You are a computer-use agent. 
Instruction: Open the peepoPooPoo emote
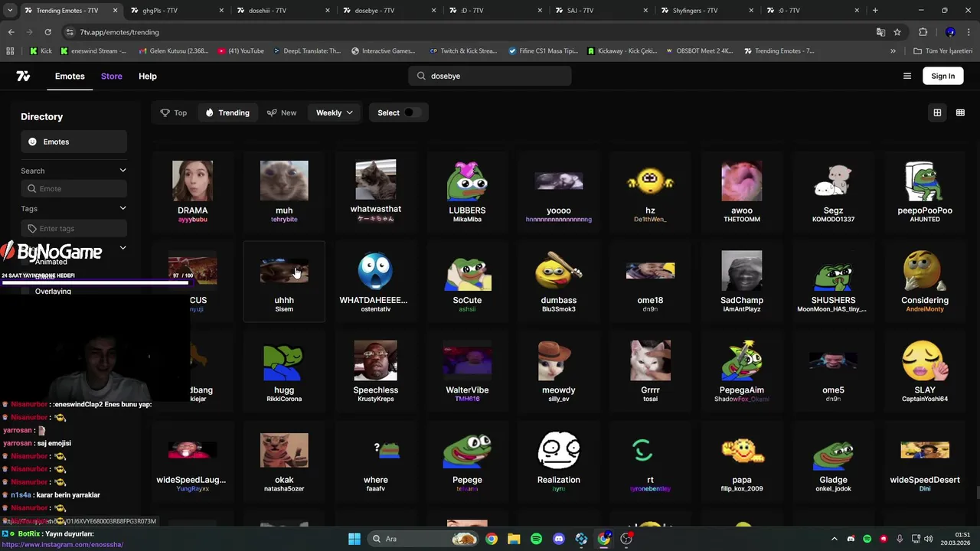925,191
